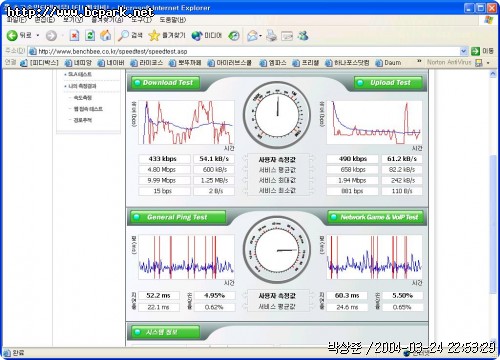Launch the Messenger buddy icon
500x360 pixels.
coord(303,35)
